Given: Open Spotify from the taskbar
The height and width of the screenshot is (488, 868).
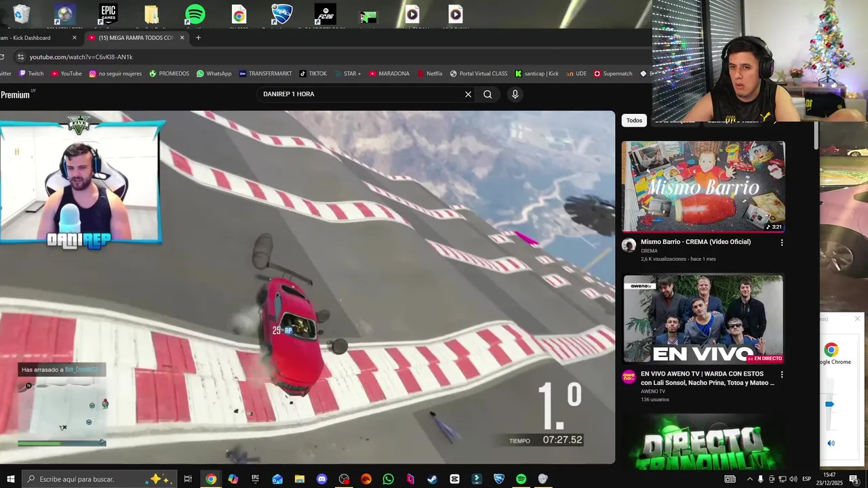Looking at the screenshot, I should point(521,479).
